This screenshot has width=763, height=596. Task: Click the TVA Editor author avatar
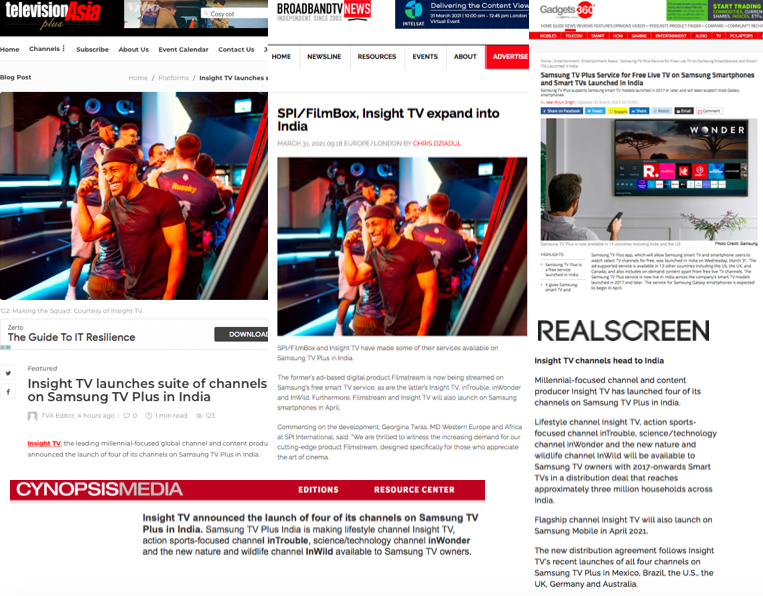click(x=32, y=416)
